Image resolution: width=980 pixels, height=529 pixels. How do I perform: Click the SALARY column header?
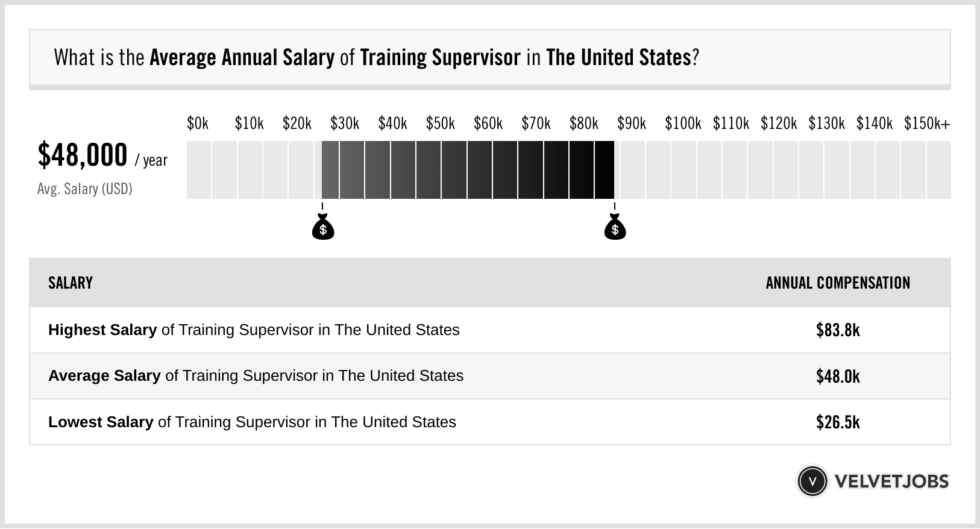pyautogui.click(x=71, y=283)
